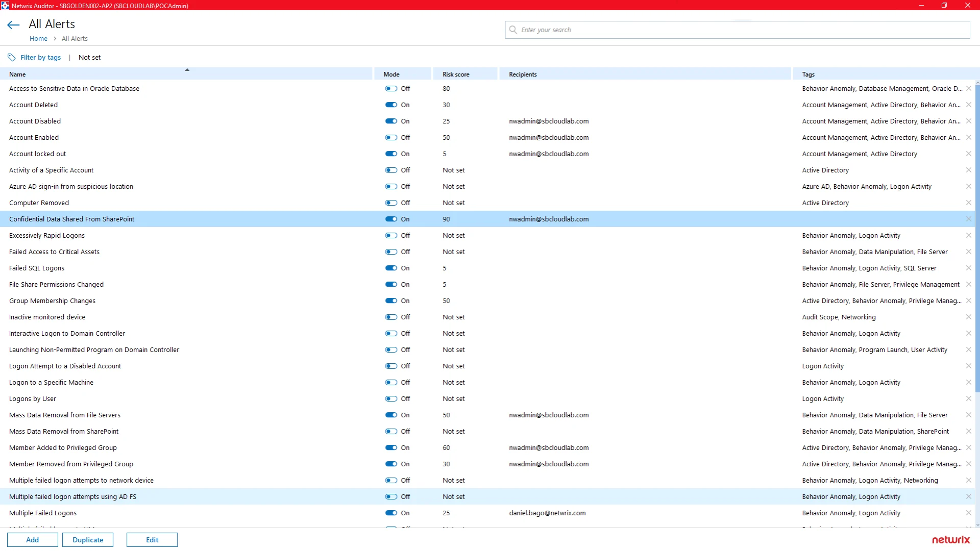Viewport: 980px width, 551px height.
Task: Sort by Risk score column header
Action: tap(465, 74)
